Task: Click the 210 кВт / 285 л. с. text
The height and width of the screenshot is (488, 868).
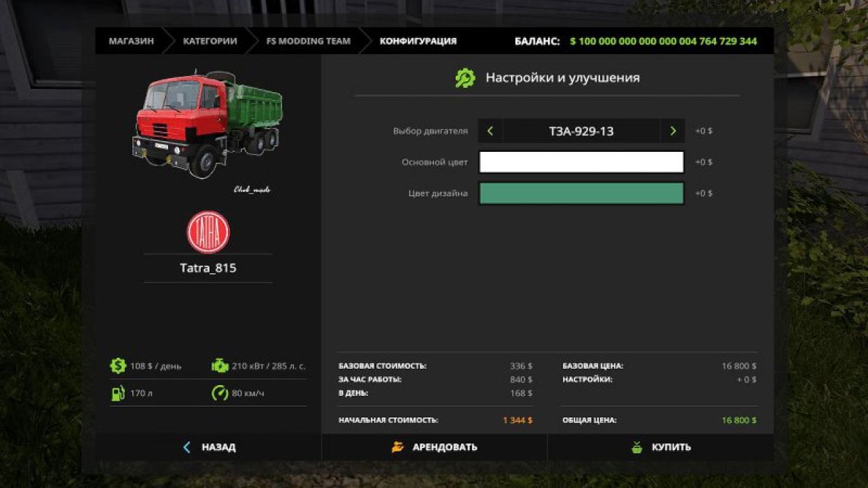Action: tap(269, 366)
